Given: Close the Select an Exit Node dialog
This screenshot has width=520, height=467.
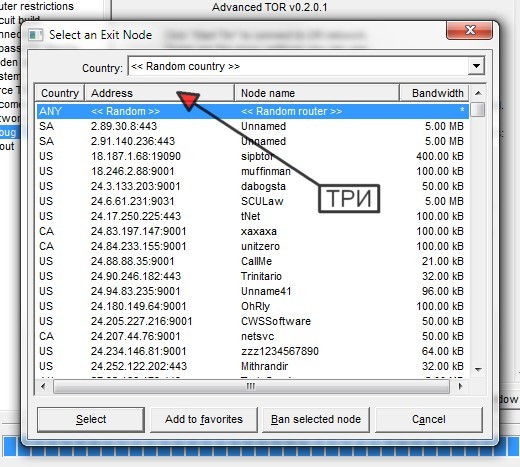Looking at the screenshot, I should (x=469, y=30).
